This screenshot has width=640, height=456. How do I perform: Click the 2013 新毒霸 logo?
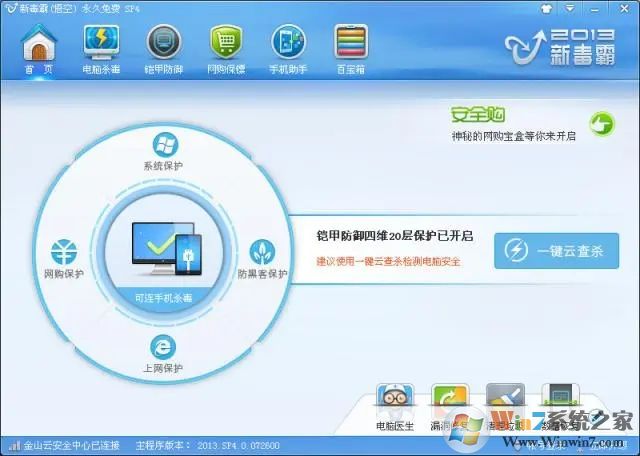[560, 47]
